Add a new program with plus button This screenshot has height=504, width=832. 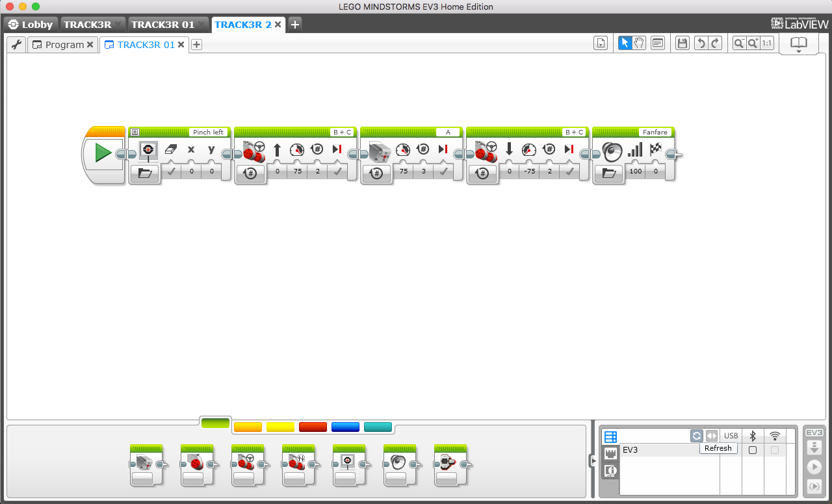coord(196,45)
